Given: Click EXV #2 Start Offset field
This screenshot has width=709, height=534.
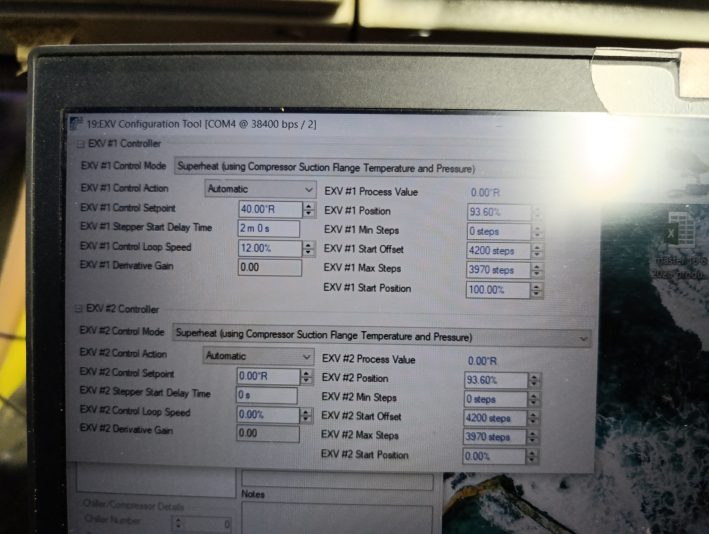Looking at the screenshot, I should [495, 418].
